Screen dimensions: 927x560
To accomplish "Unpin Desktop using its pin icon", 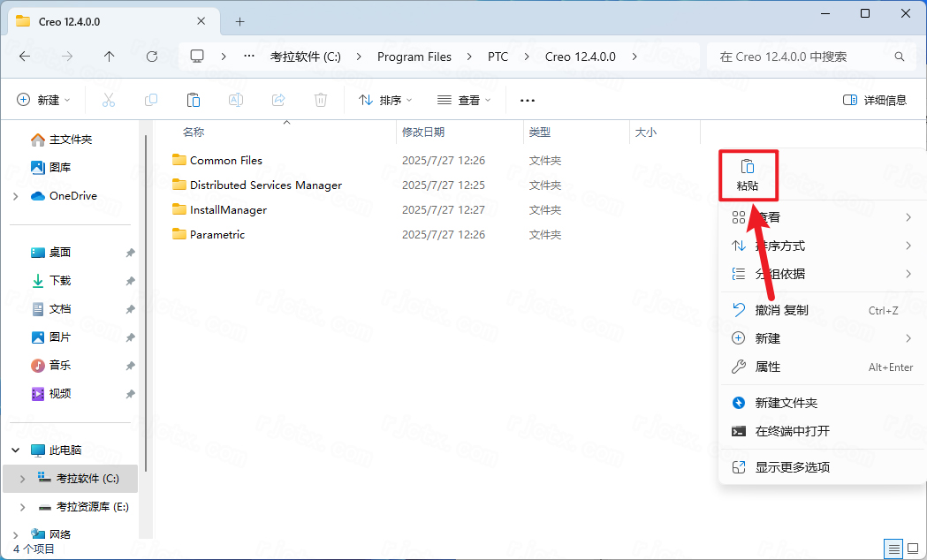I will (x=130, y=253).
